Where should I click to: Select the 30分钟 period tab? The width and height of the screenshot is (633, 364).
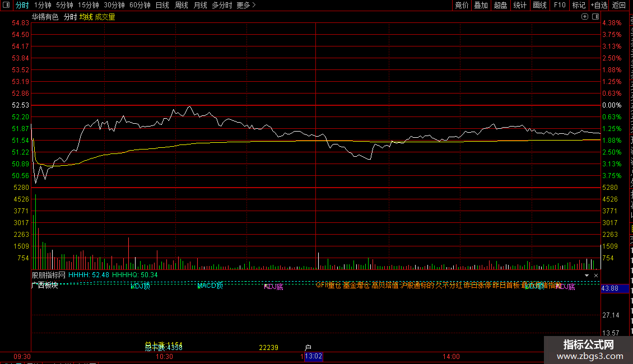pyautogui.click(x=114, y=5)
